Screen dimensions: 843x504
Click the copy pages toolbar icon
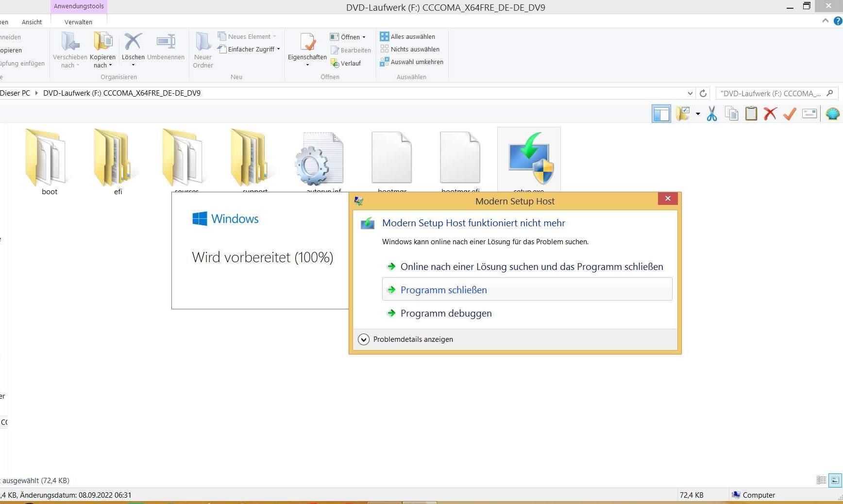click(x=731, y=114)
